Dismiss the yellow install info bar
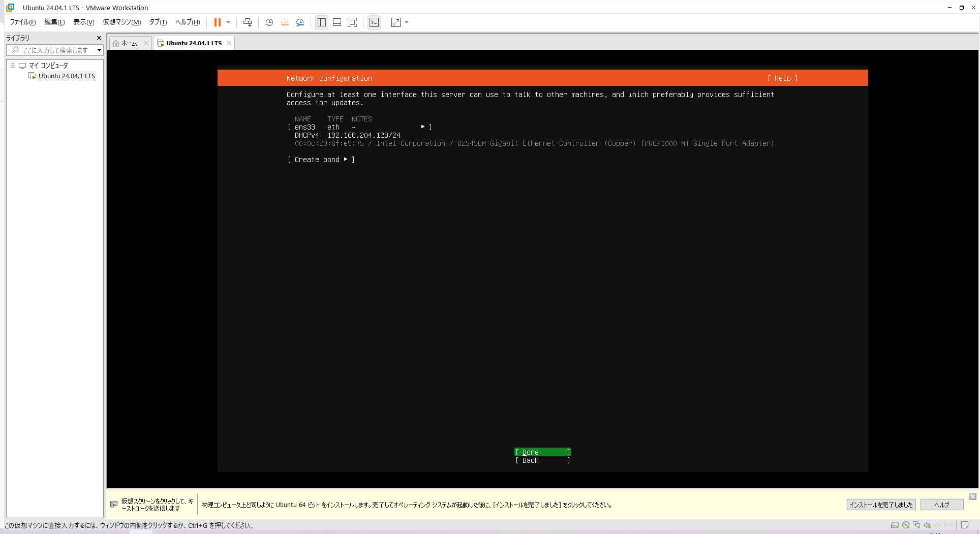The height and width of the screenshot is (534, 980). [972, 496]
